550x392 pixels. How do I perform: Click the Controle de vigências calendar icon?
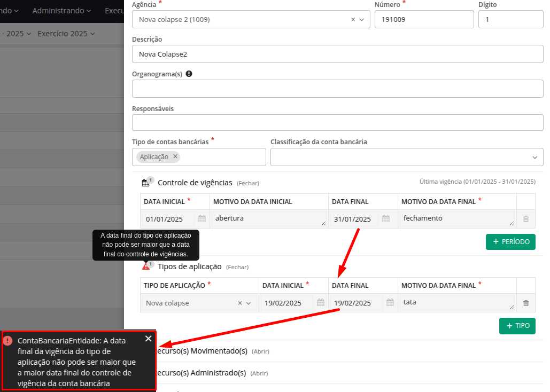coord(145,183)
